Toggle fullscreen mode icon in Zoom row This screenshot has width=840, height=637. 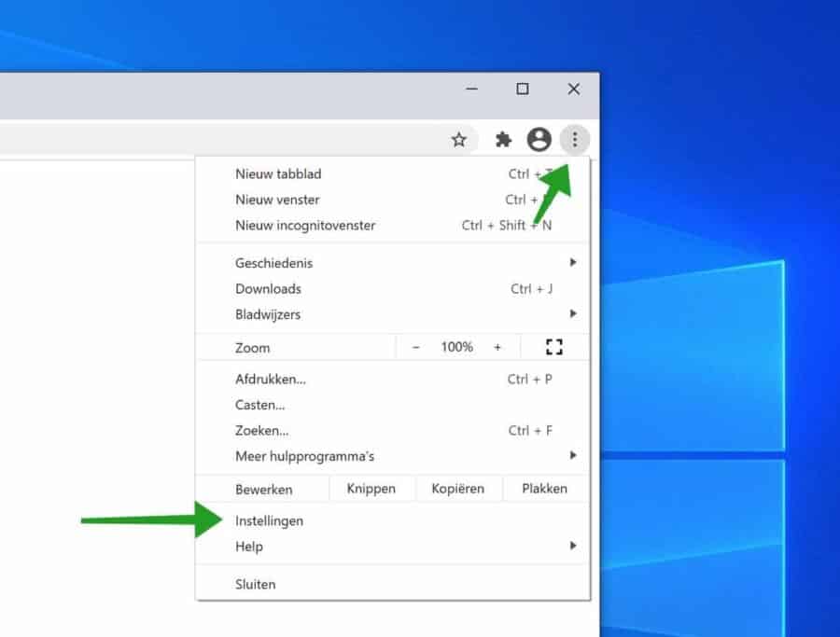(554, 347)
